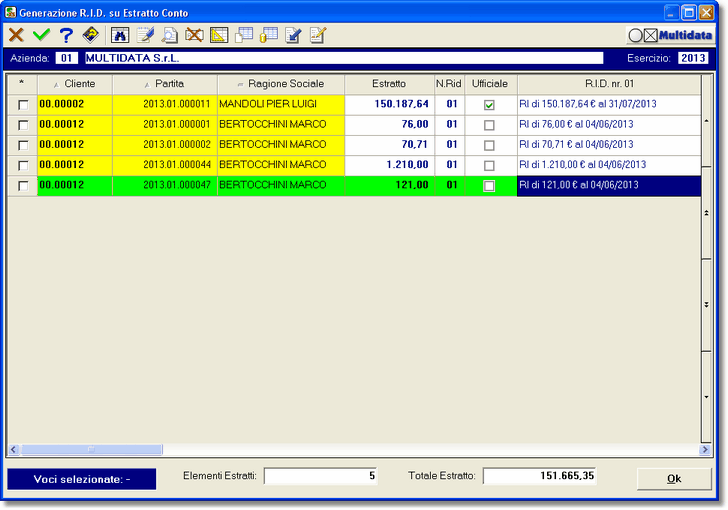
Task: Open help with the blue question mark
Action: [x=66, y=35]
